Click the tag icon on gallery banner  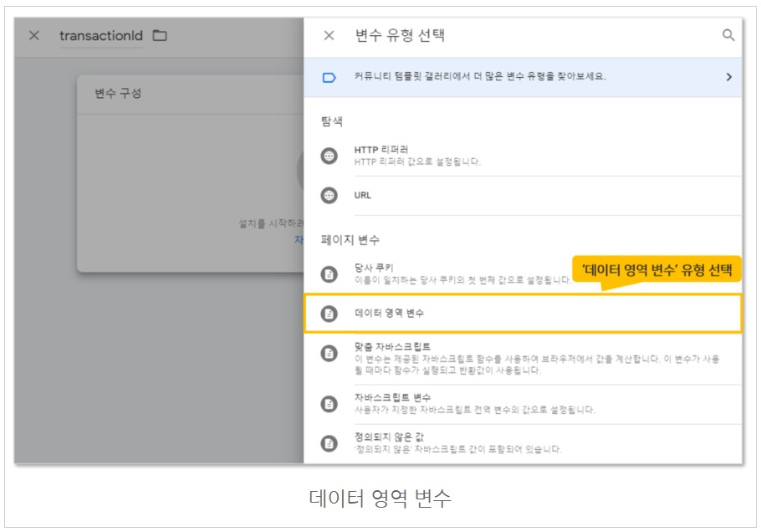(x=329, y=78)
